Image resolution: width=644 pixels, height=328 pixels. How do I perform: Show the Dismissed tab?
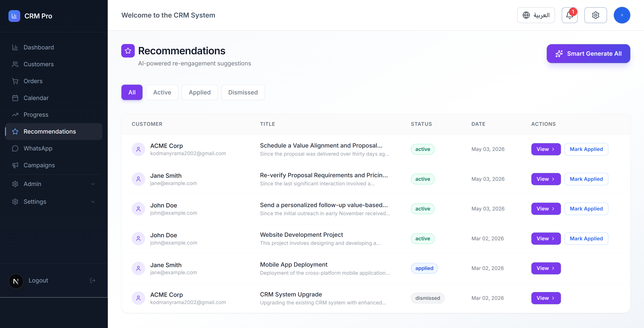[243, 92]
